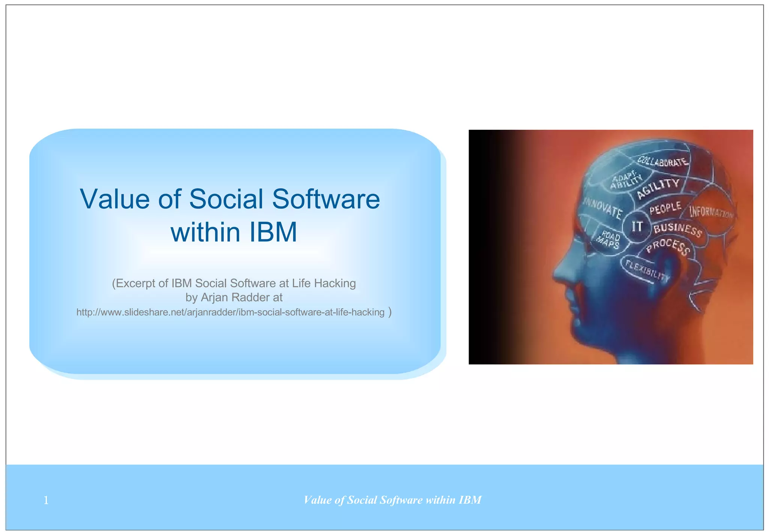Click the 'INNOVATE' label on the forehead
The image size is (769, 532).
pyautogui.click(x=602, y=208)
